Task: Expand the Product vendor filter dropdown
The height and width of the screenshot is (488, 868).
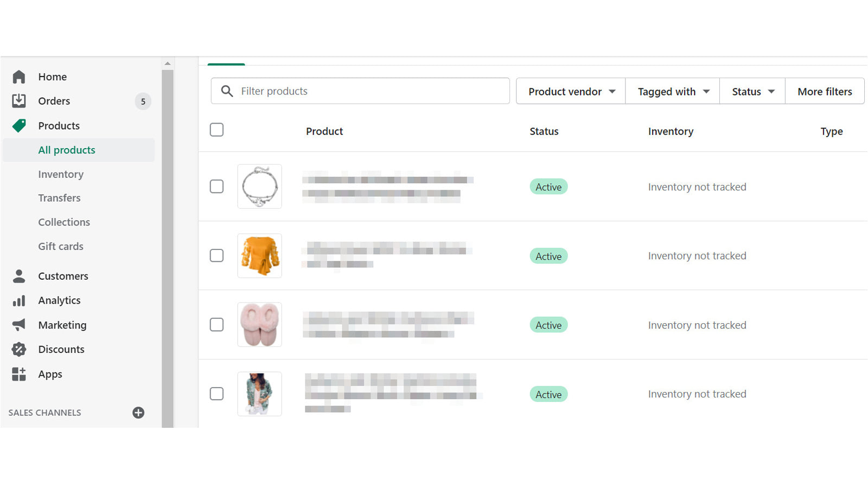Action: tap(571, 91)
